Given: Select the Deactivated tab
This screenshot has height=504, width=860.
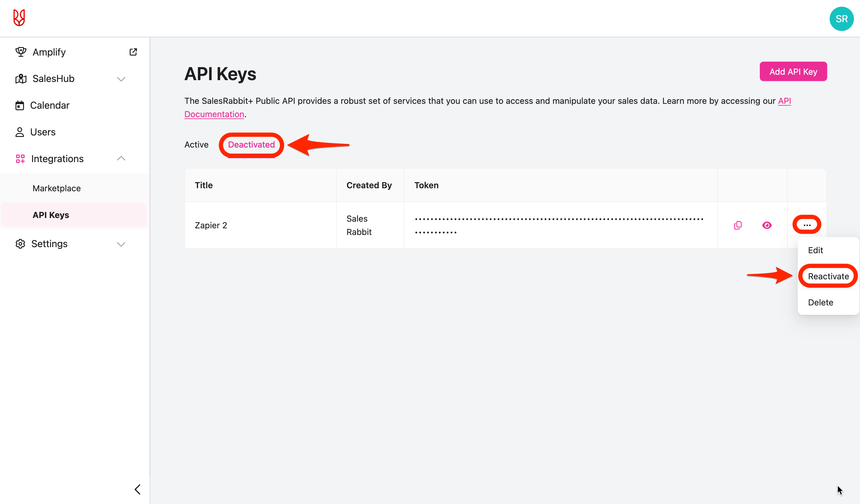Looking at the screenshot, I should 251,144.
